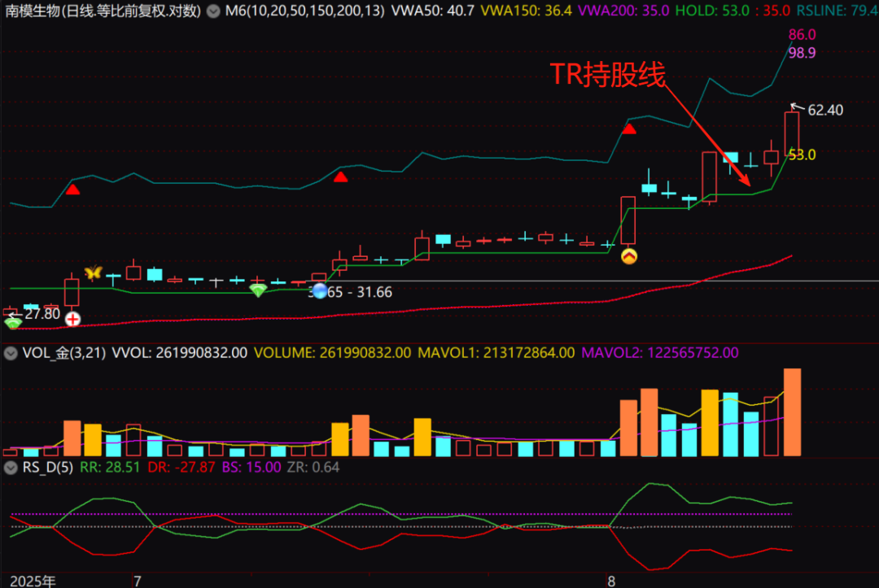Click the first red triangle in early July
This screenshot has height=588, width=879.
coord(72,189)
